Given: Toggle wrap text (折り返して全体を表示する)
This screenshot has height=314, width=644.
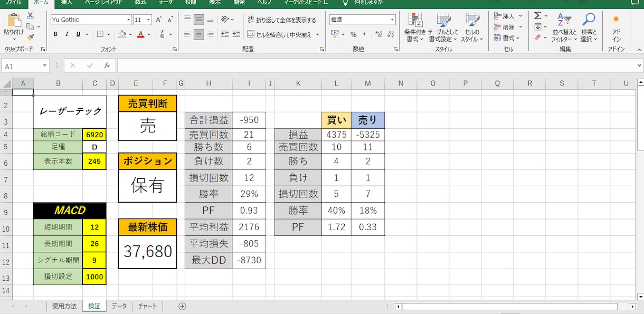Looking at the screenshot, I should [x=282, y=20].
